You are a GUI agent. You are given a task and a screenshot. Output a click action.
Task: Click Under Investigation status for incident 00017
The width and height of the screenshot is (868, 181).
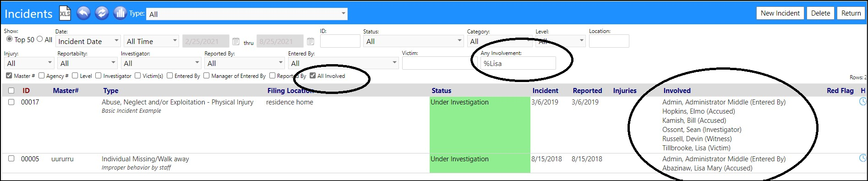[x=459, y=102]
